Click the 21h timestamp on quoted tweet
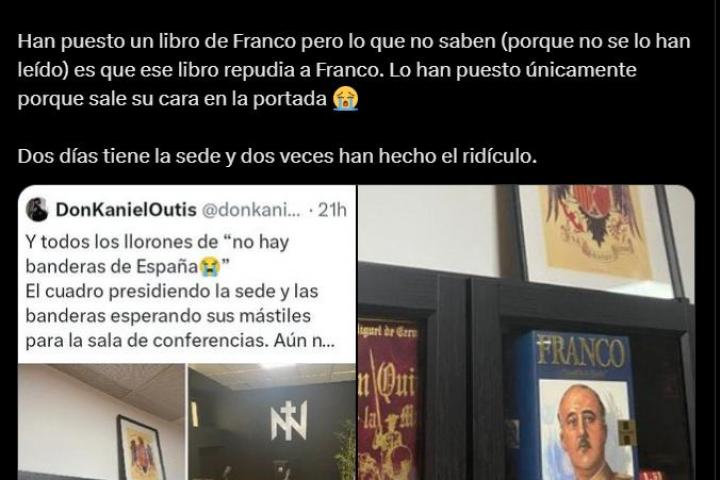This screenshot has width=720, height=480. coord(332,210)
